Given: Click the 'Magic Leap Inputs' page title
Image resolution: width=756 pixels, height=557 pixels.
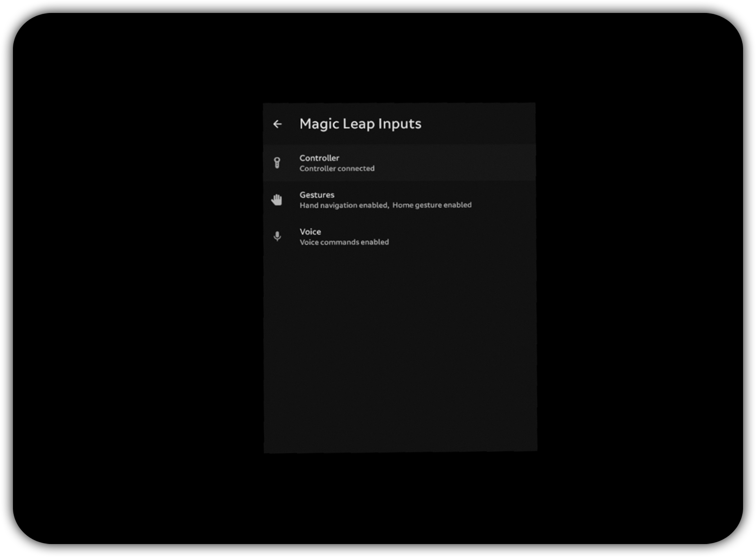Looking at the screenshot, I should point(360,124).
